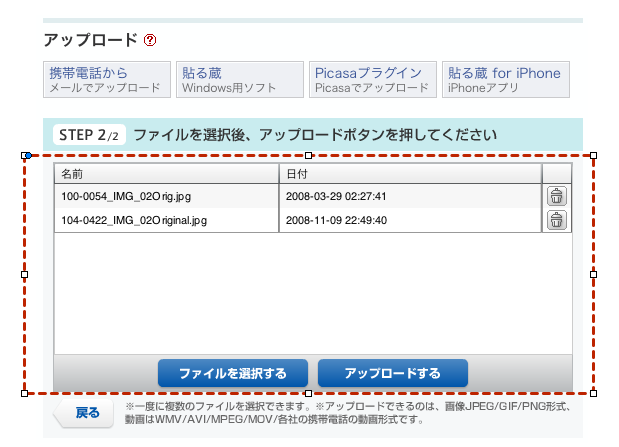Click the date 2008-11-09 22:49:40 cell

pyautogui.click(x=409, y=220)
